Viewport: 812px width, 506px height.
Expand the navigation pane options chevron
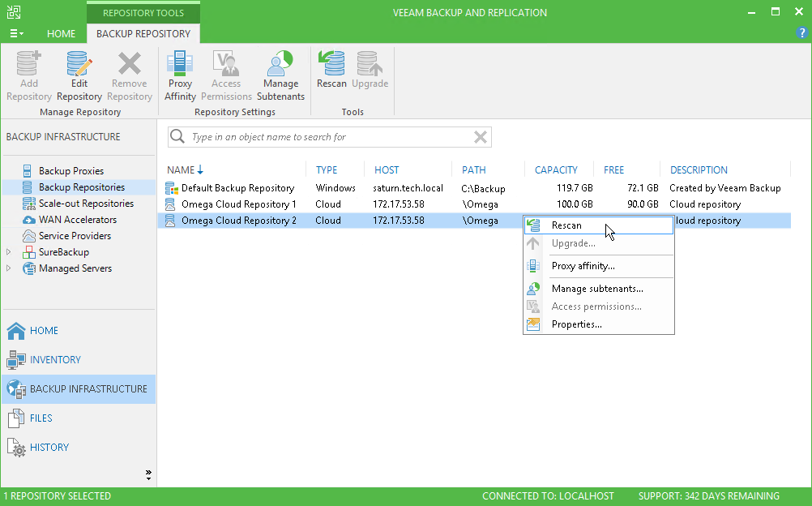click(x=148, y=474)
